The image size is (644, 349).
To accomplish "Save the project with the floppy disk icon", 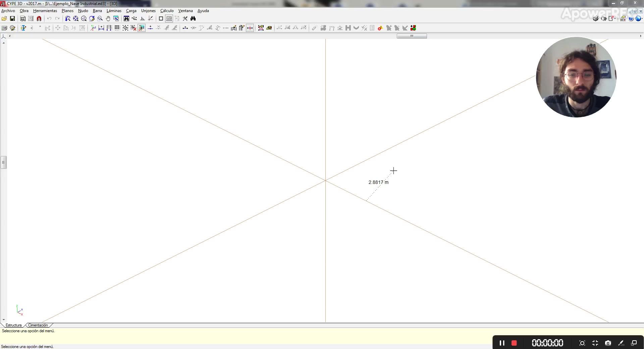I will click(x=12, y=19).
